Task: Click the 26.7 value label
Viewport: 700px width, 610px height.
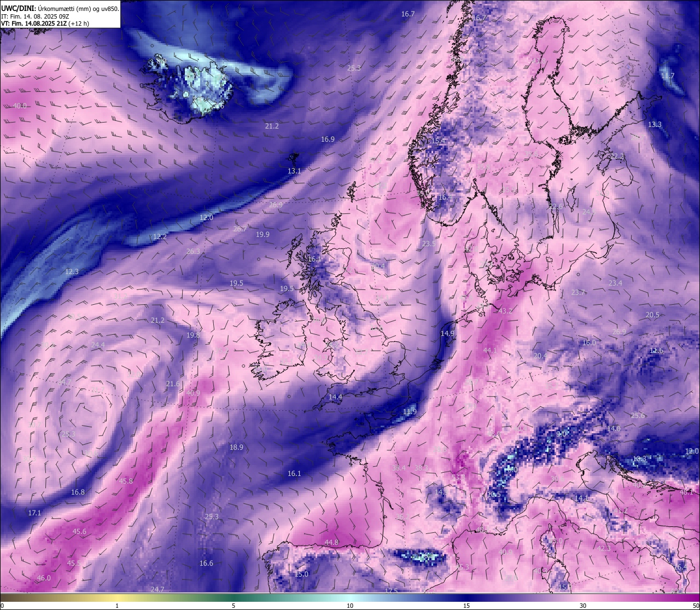Action: click(240, 229)
